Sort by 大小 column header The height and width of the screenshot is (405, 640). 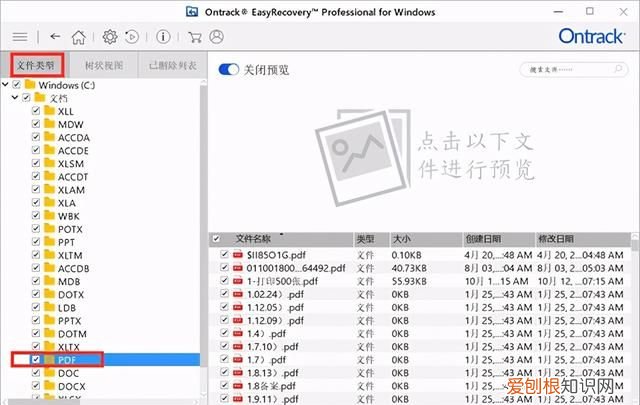(401, 239)
